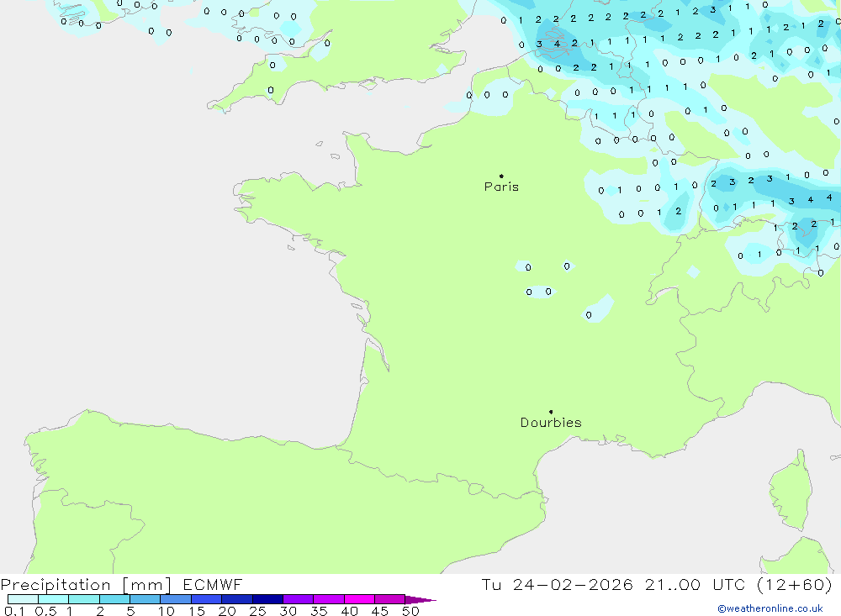Screen dimensions: 841x616
Task: Click the Precipitation [mm] title text
Action: tap(86, 585)
